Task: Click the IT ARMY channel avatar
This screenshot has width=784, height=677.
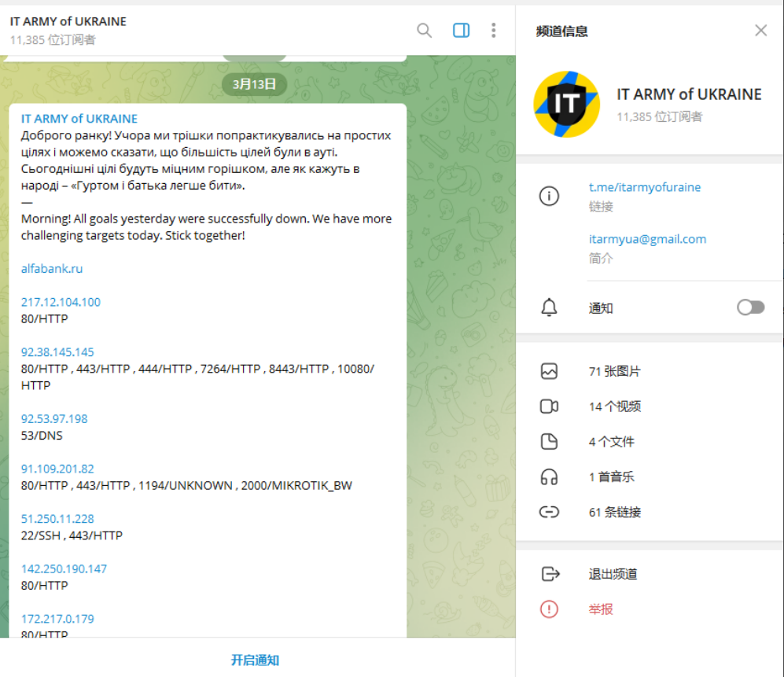Action: (x=566, y=104)
